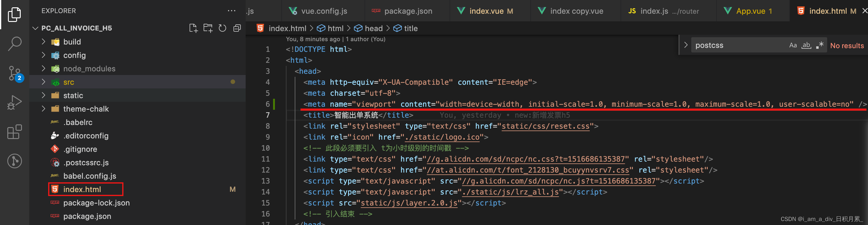Toggle Match Whole Word in find widget
Viewport: 868px width, 225px height.
click(x=806, y=45)
